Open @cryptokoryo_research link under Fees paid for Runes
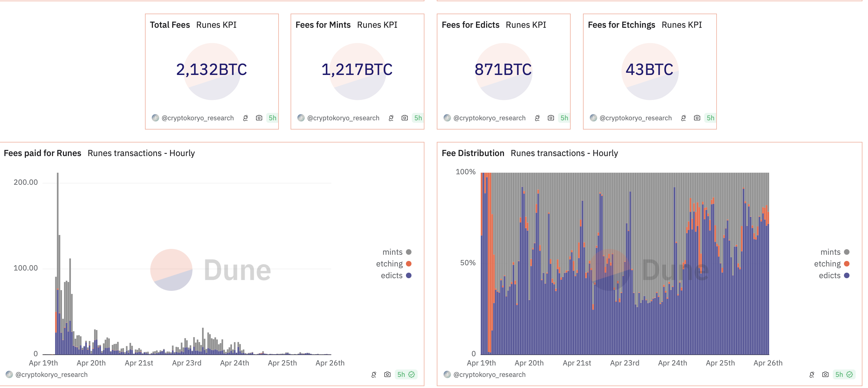This screenshot has height=388, width=868. (52, 374)
